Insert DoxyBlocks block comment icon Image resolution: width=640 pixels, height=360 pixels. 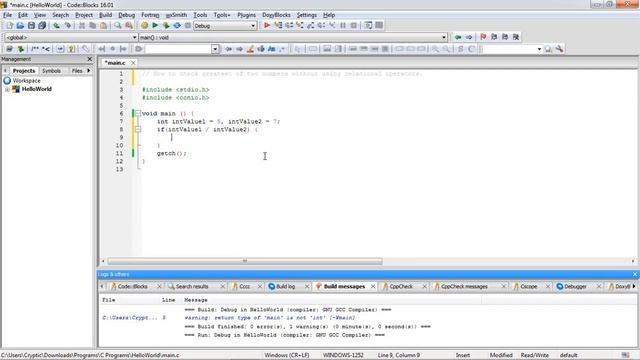pyautogui.click(x=35, y=49)
